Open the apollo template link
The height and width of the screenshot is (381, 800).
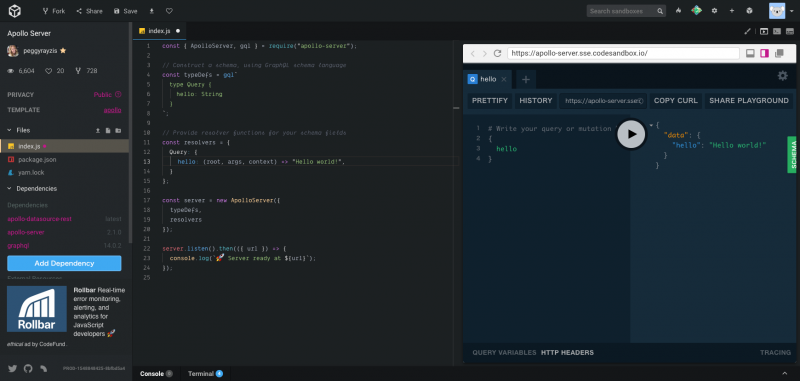coord(112,110)
